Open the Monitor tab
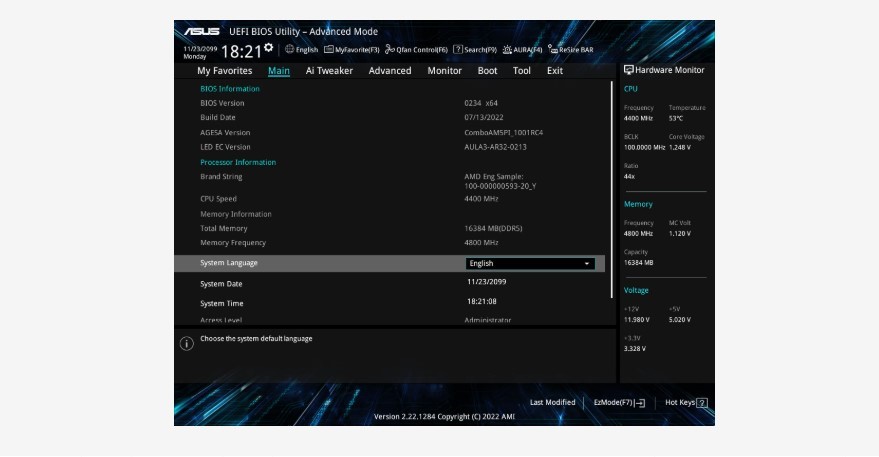This screenshot has width=879, height=457. pos(445,71)
